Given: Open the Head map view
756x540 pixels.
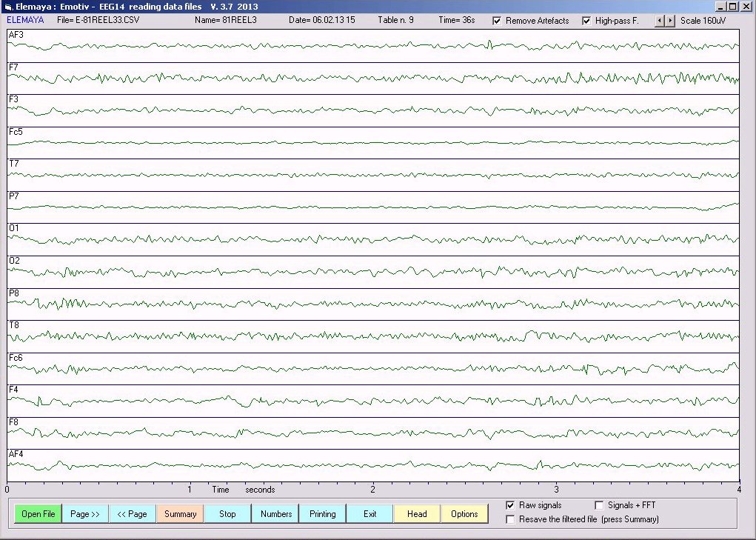Looking at the screenshot, I should click(x=417, y=514).
